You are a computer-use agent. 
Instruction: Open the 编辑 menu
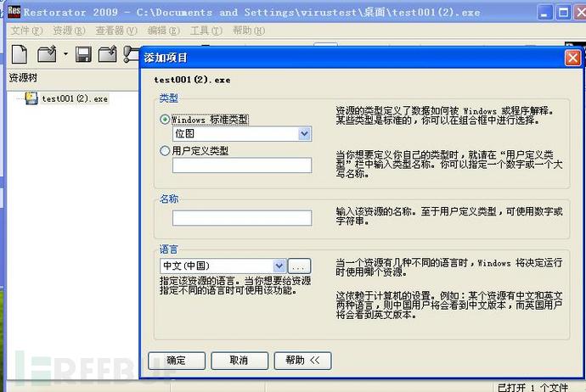pos(163,31)
